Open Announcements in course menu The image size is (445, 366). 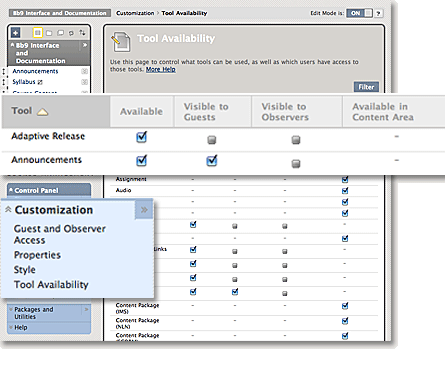pos(35,71)
